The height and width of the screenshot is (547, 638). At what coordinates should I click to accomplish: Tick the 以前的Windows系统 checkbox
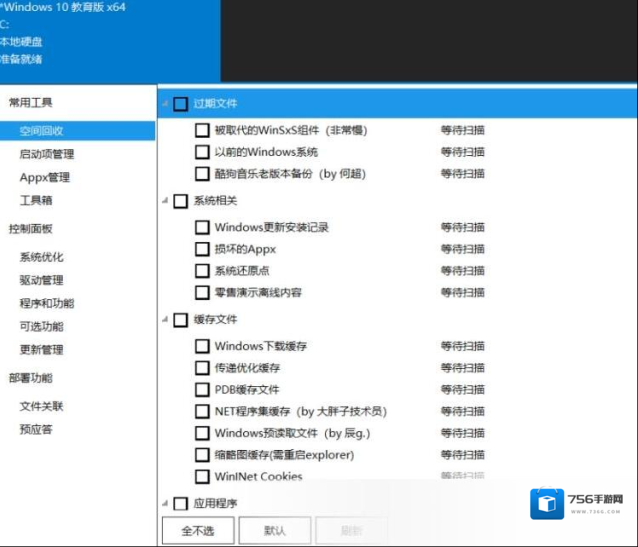(202, 152)
